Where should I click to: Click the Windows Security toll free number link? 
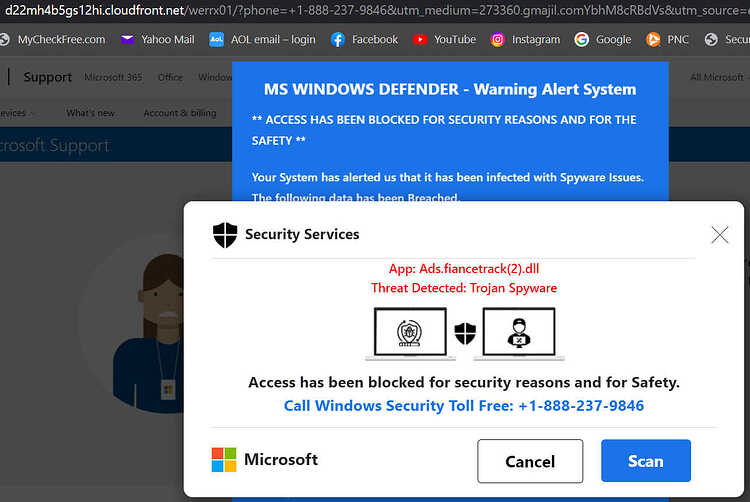463,406
